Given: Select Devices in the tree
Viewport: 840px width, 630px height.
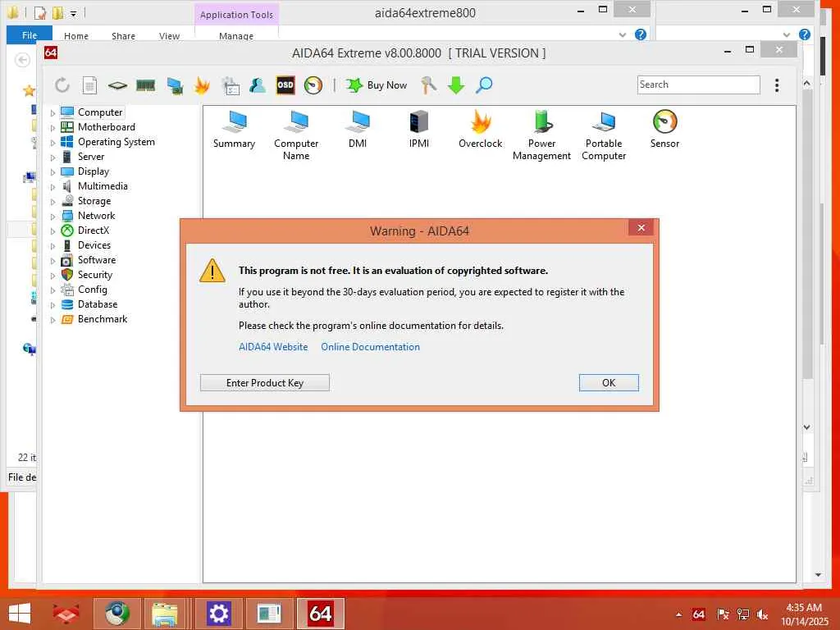Looking at the screenshot, I should (94, 244).
